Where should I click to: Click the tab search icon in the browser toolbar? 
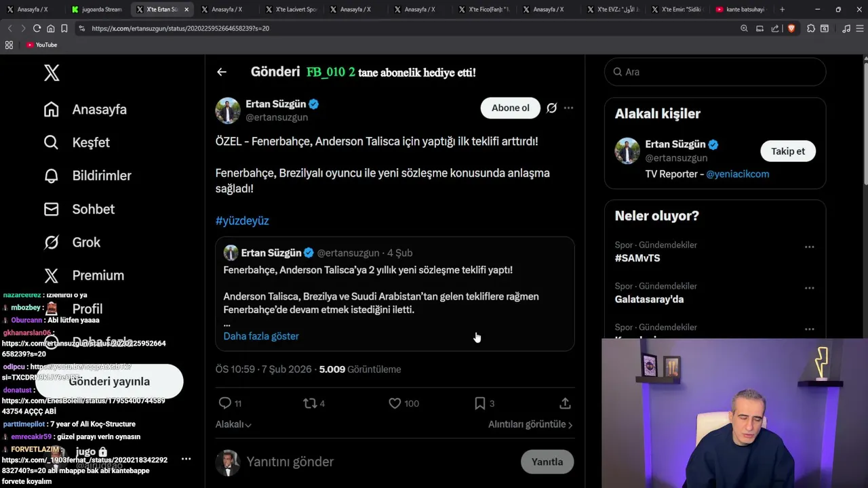[825, 28]
